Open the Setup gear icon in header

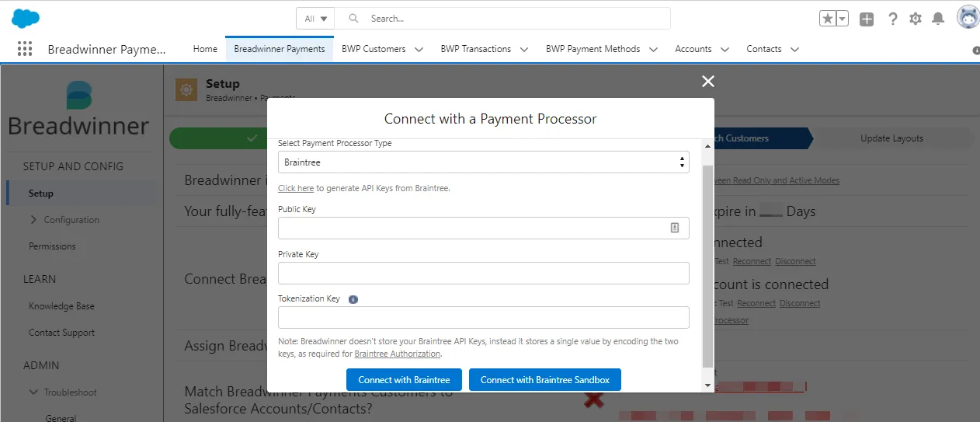click(x=916, y=19)
